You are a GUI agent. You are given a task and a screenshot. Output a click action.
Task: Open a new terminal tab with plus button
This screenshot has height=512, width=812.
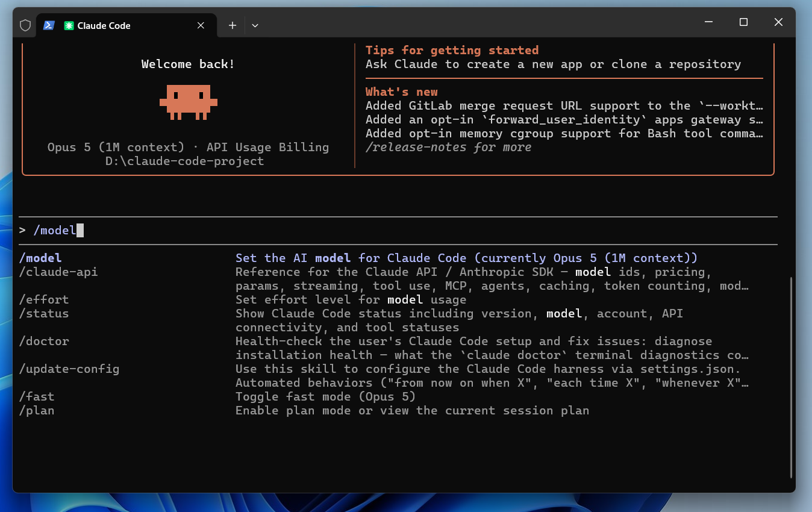pos(233,25)
